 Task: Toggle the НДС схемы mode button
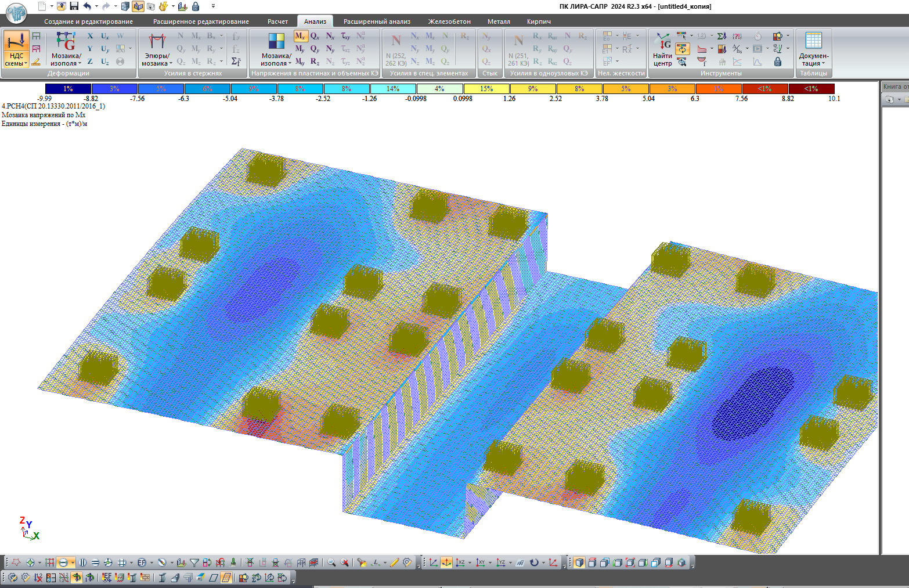tap(16, 49)
